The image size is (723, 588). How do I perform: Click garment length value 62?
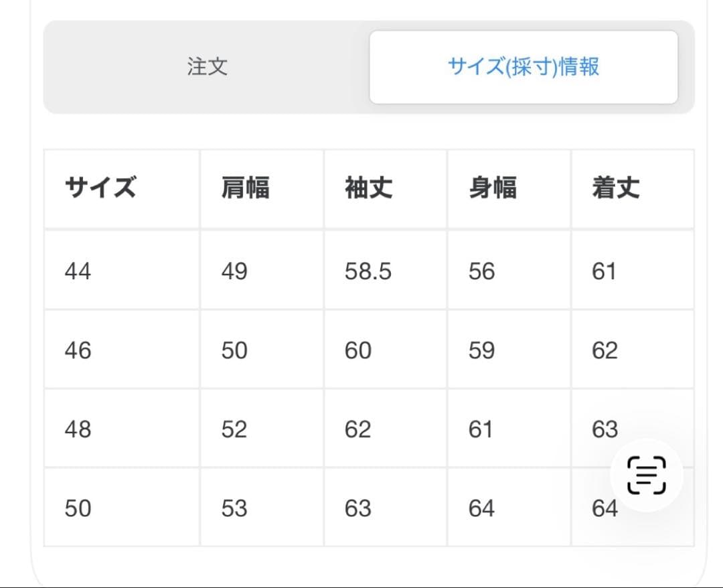pyautogui.click(x=605, y=350)
